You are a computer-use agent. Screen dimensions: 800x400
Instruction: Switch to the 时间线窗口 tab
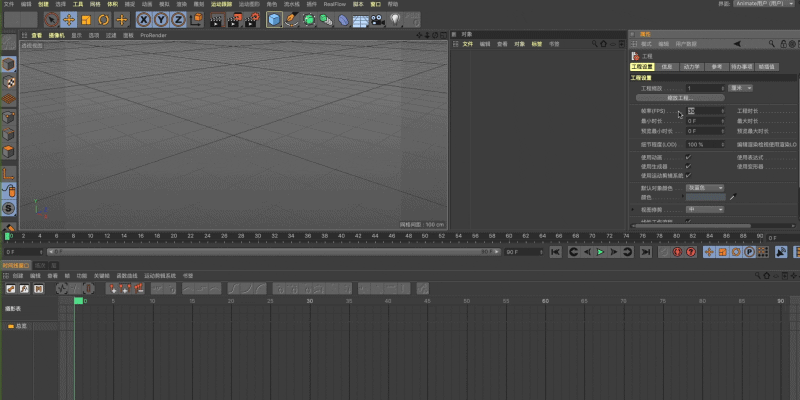pyautogui.click(x=16, y=266)
